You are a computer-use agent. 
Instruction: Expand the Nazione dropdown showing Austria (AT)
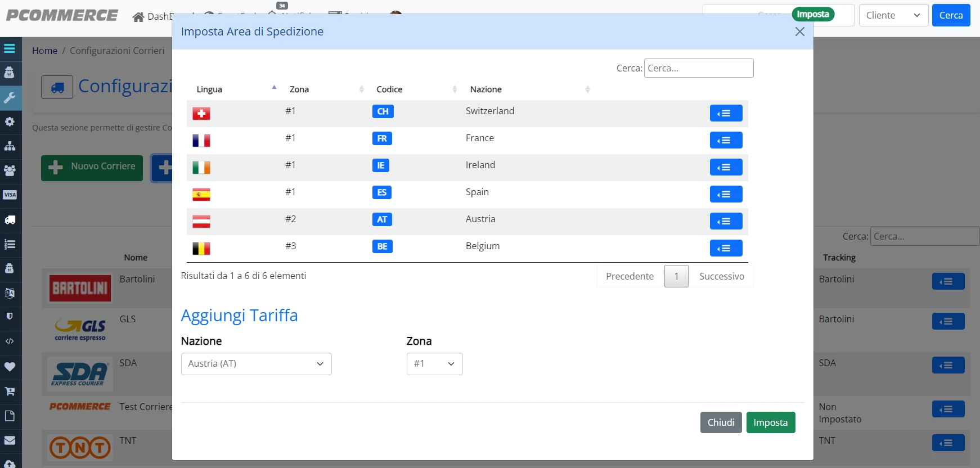click(257, 364)
